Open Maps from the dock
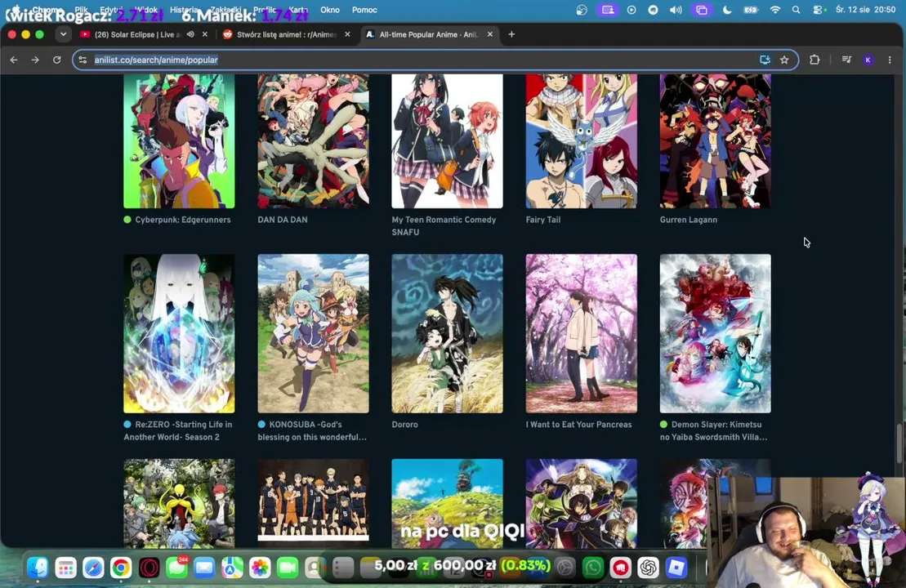This screenshot has height=588, width=906. 232,568
